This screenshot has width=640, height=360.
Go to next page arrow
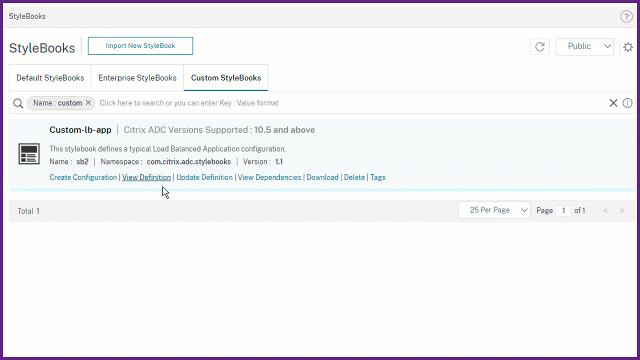tap(622, 211)
